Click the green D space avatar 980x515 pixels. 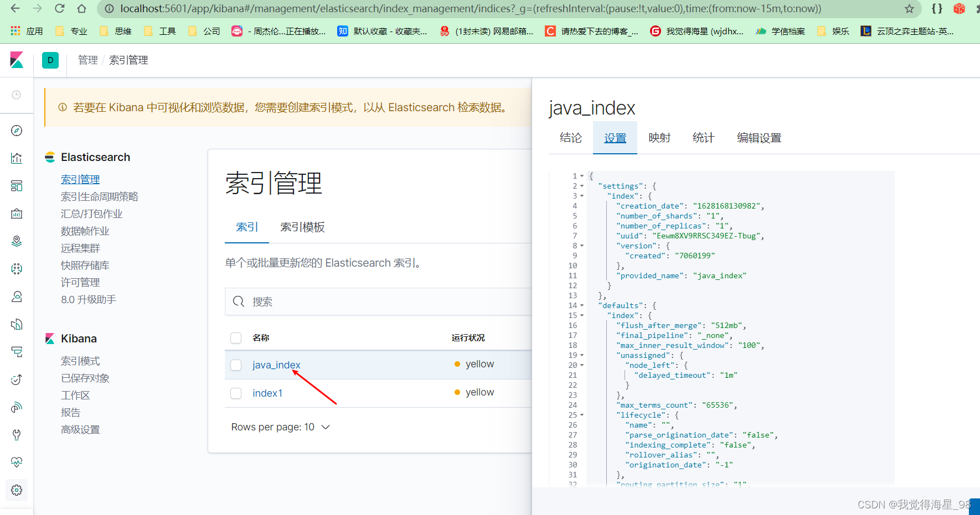[50, 60]
